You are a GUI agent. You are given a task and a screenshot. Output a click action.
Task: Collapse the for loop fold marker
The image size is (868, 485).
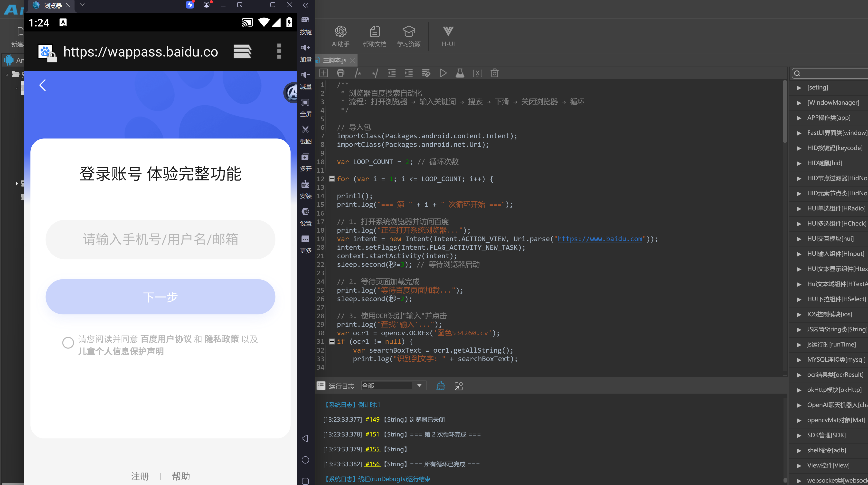(x=331, y=179)
